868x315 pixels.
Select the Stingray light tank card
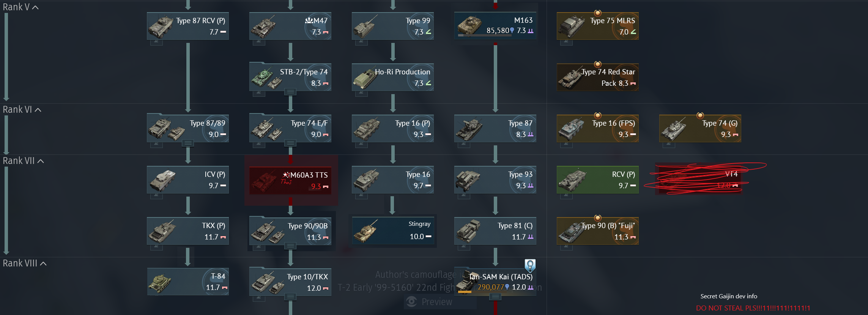pyautogui.click(x=393, y=231)
